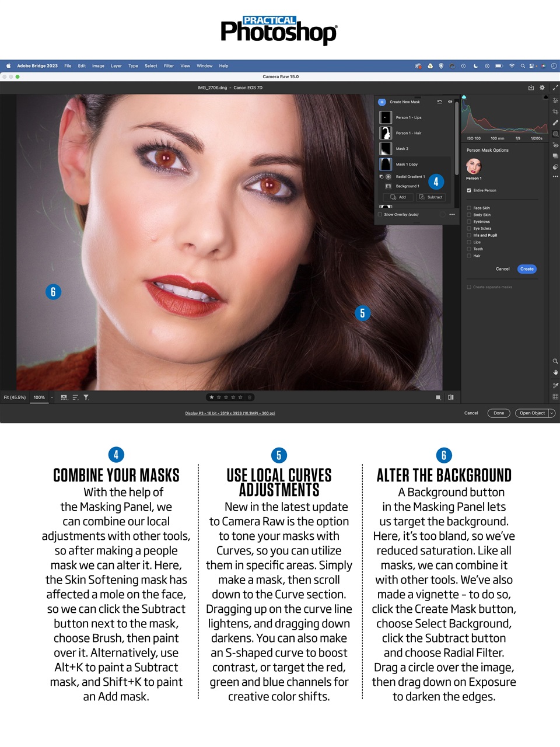This screenshot has width=560, height=747.
Task: Click the Display P3 workflow options link
Action: point(230,413)
